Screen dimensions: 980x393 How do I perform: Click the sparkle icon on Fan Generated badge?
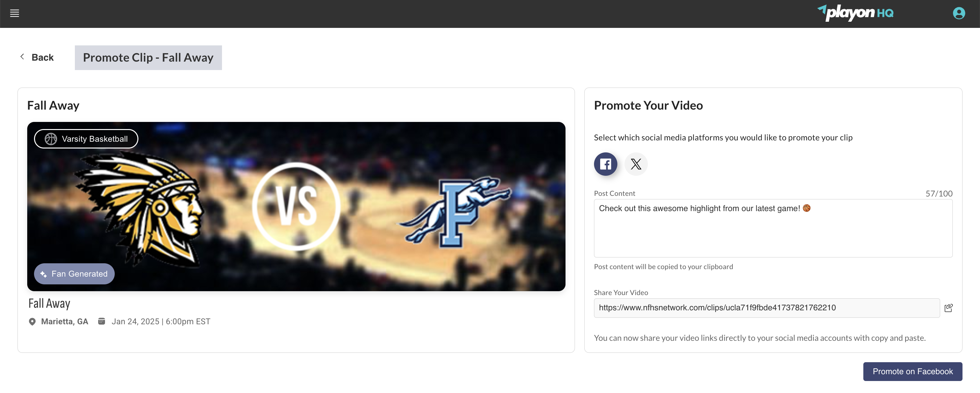click(x=43, y=274)
